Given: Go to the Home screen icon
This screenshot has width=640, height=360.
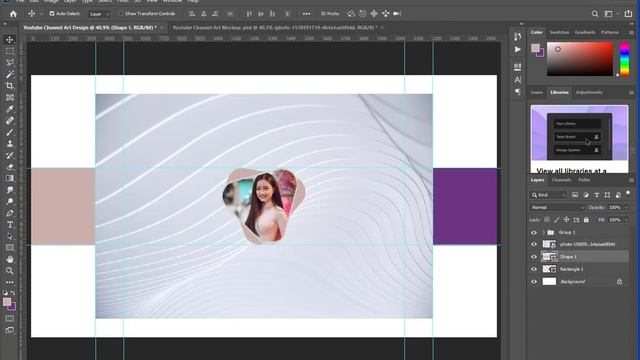Looking at the screenshot, I should 13,14.
